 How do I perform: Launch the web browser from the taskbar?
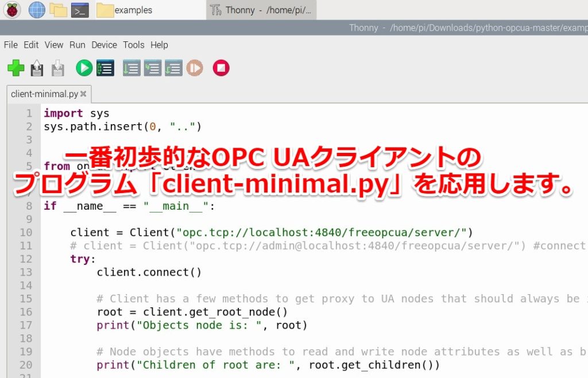36,10
